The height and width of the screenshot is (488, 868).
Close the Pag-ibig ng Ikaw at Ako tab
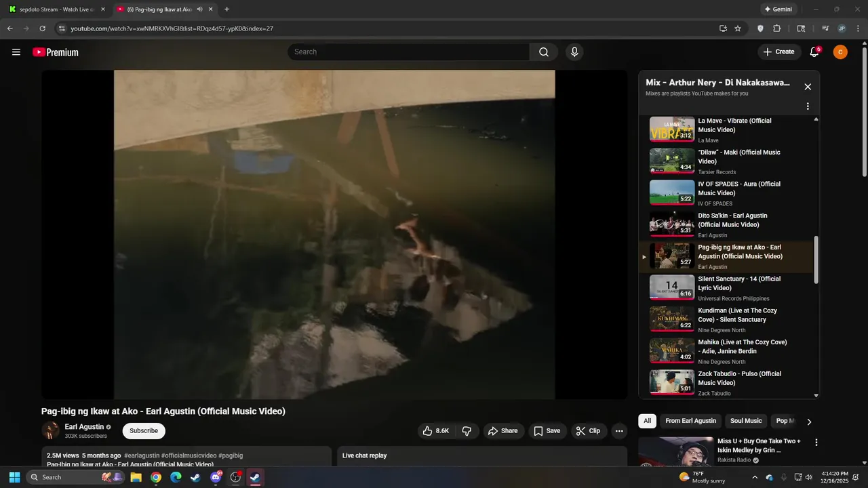click(211, 9)
